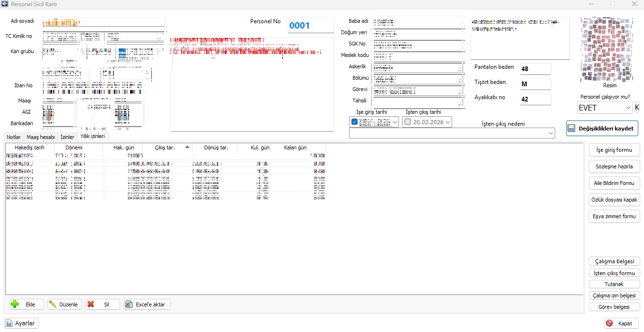Click the red X Sil icon

click(x=91, y=304)
